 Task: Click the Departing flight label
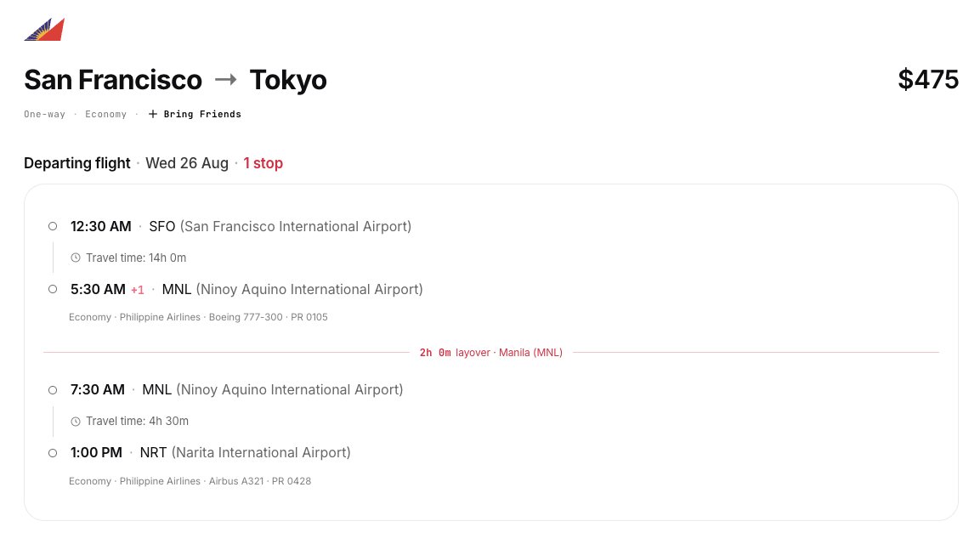click(76, 163)
